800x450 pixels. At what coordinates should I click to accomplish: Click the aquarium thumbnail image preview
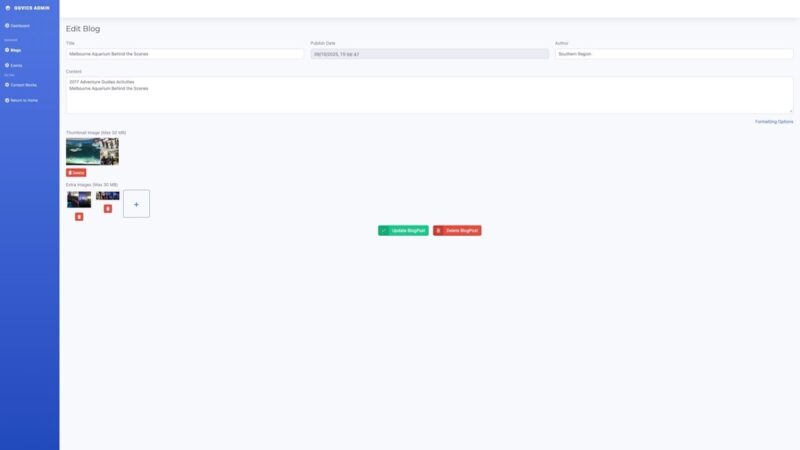coord(92,151)
